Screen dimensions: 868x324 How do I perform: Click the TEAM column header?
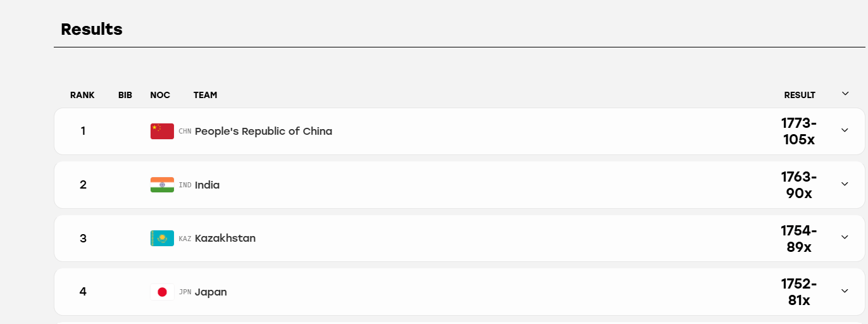(206, 95)
